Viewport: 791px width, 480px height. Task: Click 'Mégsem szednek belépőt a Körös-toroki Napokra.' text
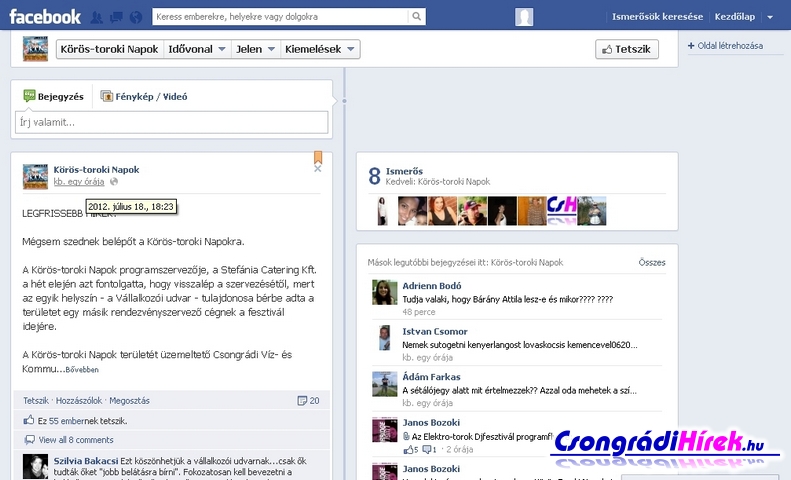pos(133,242)
